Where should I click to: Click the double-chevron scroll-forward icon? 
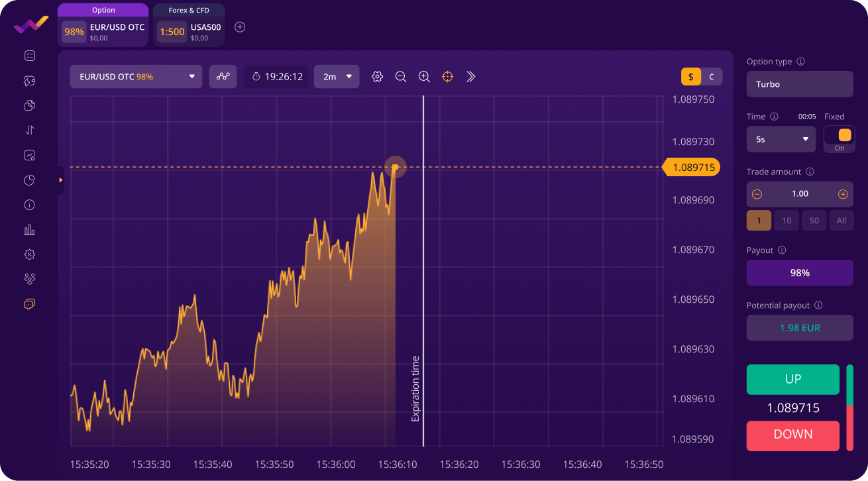pyautogui.click(x=471, y=77)
